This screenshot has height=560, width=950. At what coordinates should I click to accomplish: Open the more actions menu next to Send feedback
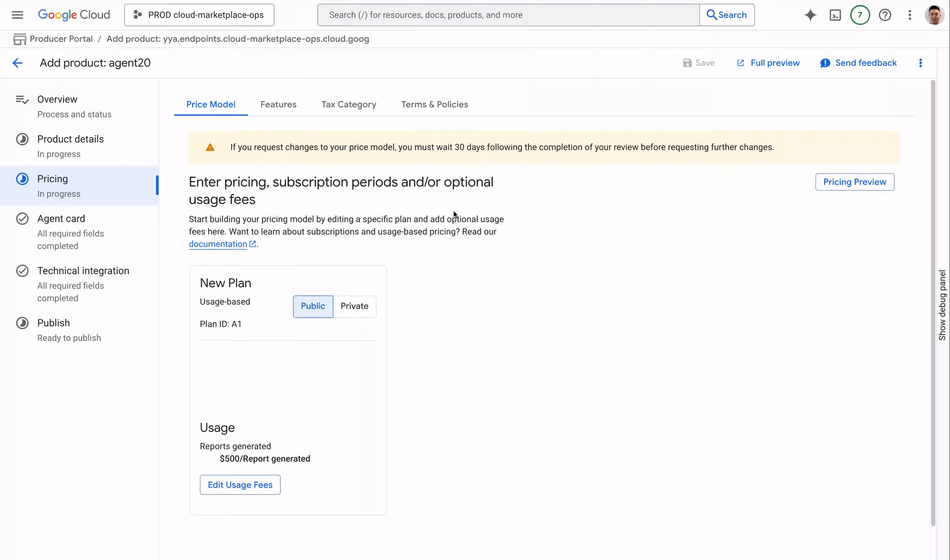point(920,63)
